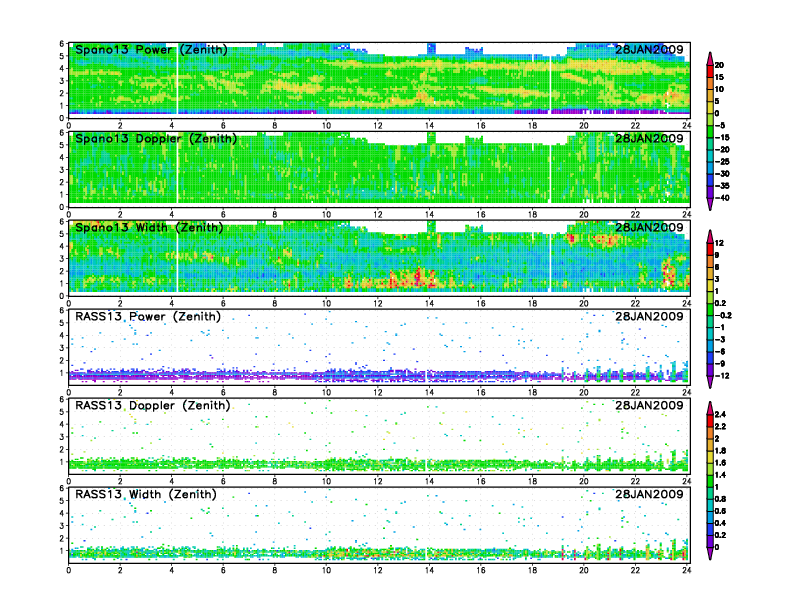Select the 28JAN2009 date in Spano13 Power panel
The height and width of the screenshot is (612, 792).
tap(649, 49)
